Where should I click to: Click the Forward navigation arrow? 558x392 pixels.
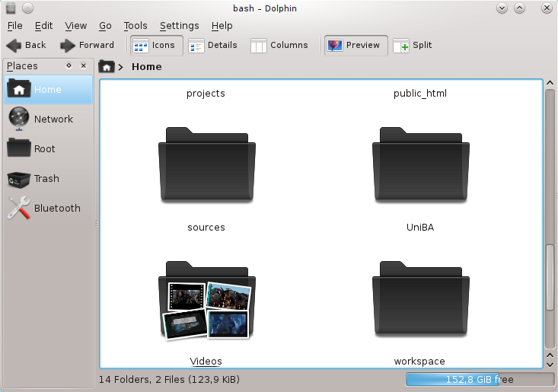(87, 45)
